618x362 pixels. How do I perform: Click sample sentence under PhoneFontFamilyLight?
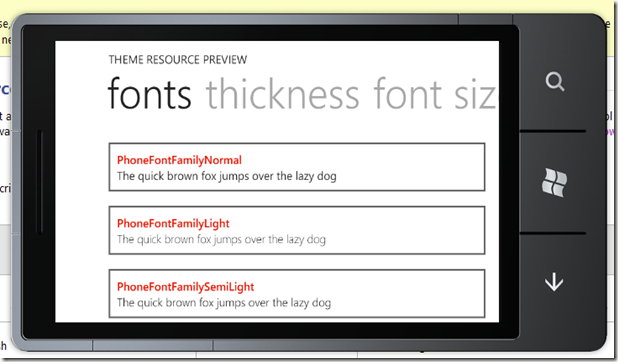point(221,239)
